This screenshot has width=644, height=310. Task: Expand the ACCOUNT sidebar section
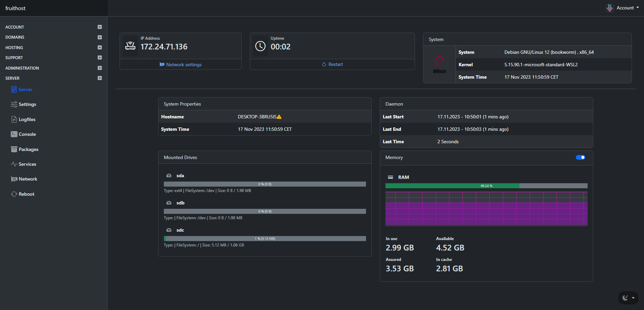[100, 27]
